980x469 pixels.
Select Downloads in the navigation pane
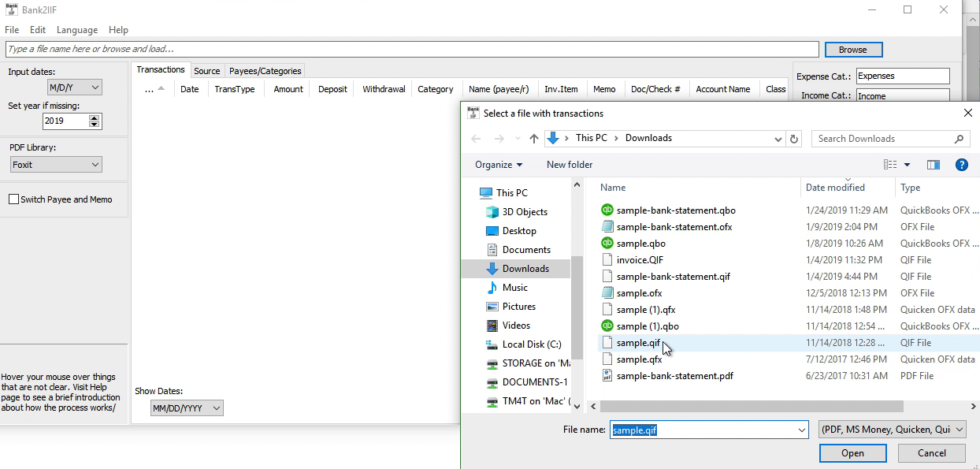pyautogui.click(x=517, y=269)
